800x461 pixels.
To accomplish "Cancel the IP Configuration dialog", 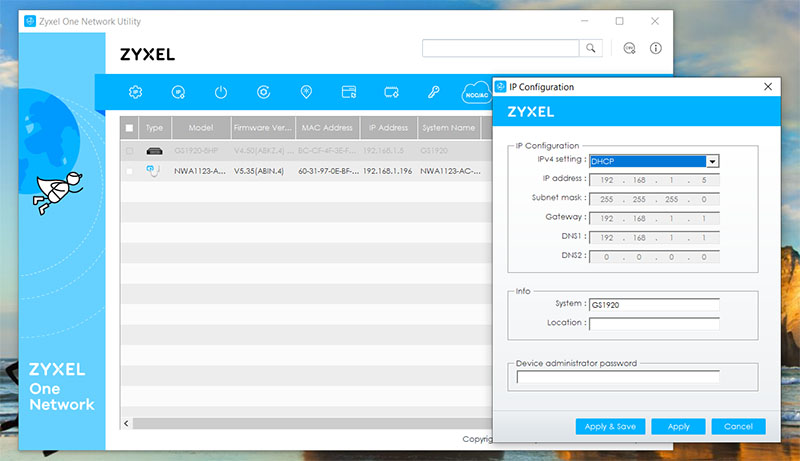I will 738,426.
